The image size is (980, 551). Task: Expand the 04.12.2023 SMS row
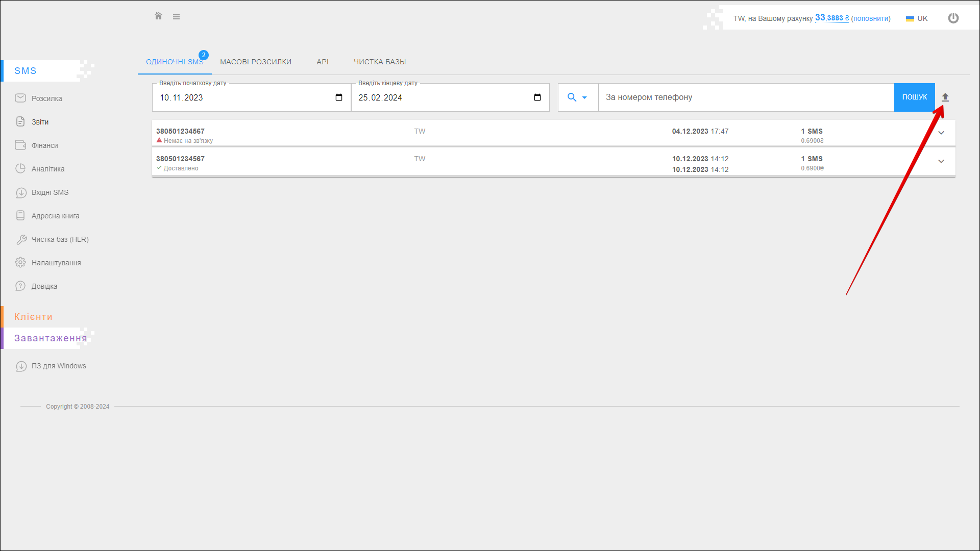[941, 133]
